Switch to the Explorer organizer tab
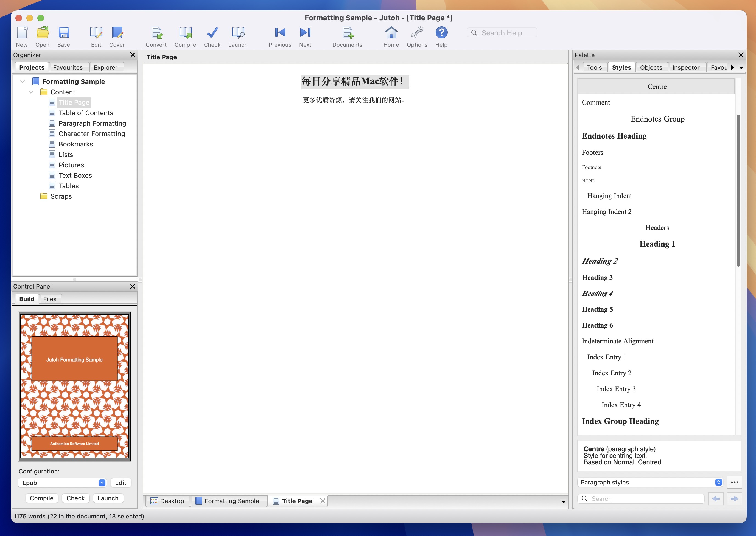Image resolution: width=756 pixels, height=536 pixels. (x=106, y=67)
